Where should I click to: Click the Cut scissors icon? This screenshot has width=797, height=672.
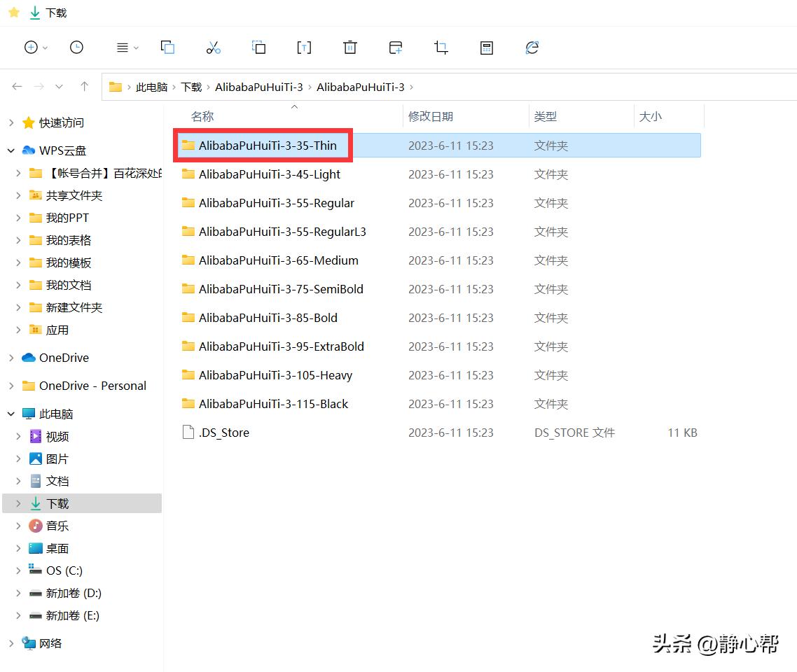(x=214, y=48)
